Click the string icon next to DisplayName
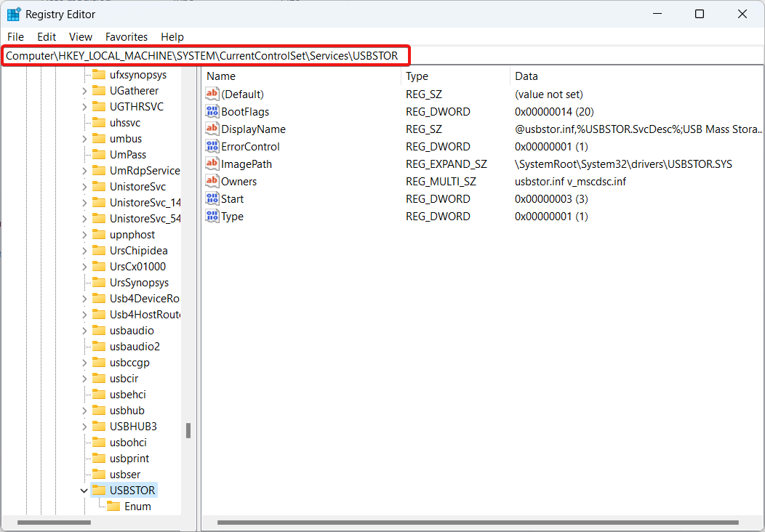 (212, 129)
